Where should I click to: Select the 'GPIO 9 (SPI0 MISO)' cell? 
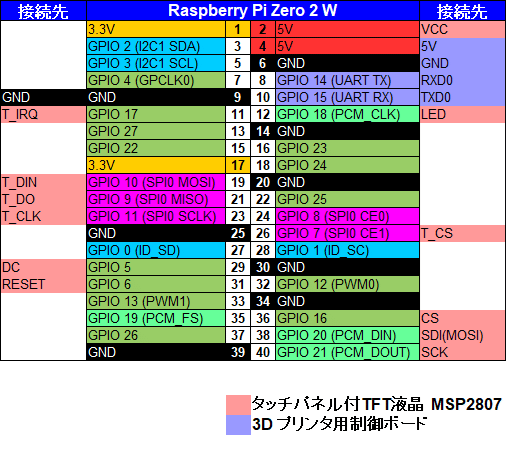156,199
